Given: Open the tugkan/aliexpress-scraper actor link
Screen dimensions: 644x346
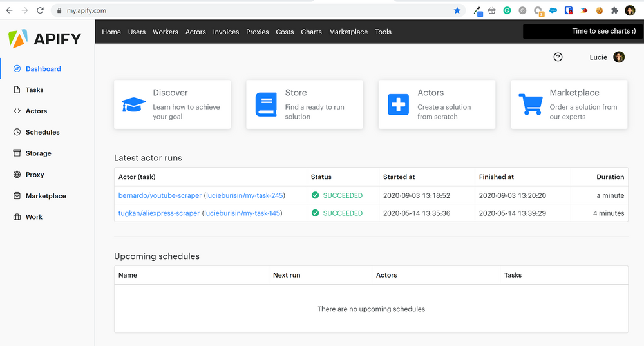Looking at the screenshot, I should [159, 213].
